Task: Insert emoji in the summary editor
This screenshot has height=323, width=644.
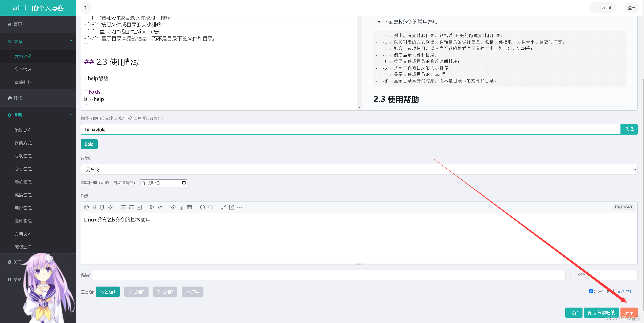Action: tap(86, 207)
